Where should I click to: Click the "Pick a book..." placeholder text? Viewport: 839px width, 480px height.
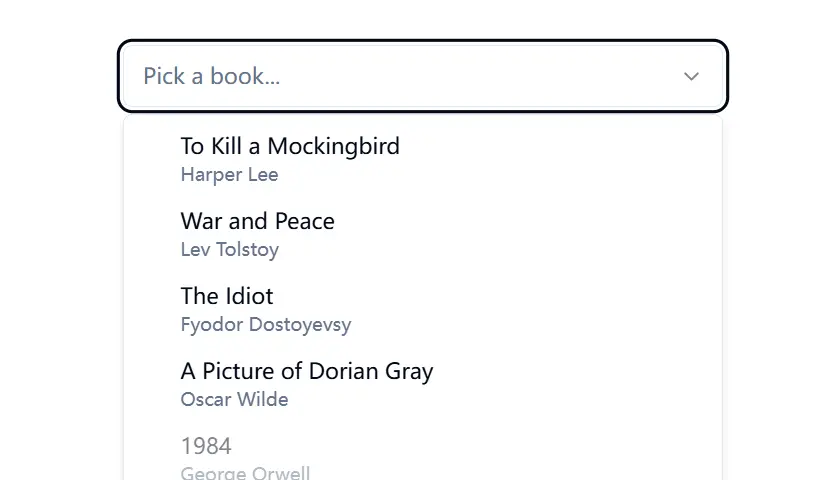212,76
